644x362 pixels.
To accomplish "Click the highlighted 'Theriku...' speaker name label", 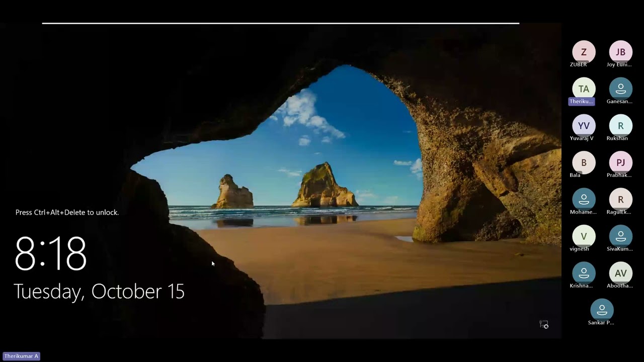I will pos(582,102).
